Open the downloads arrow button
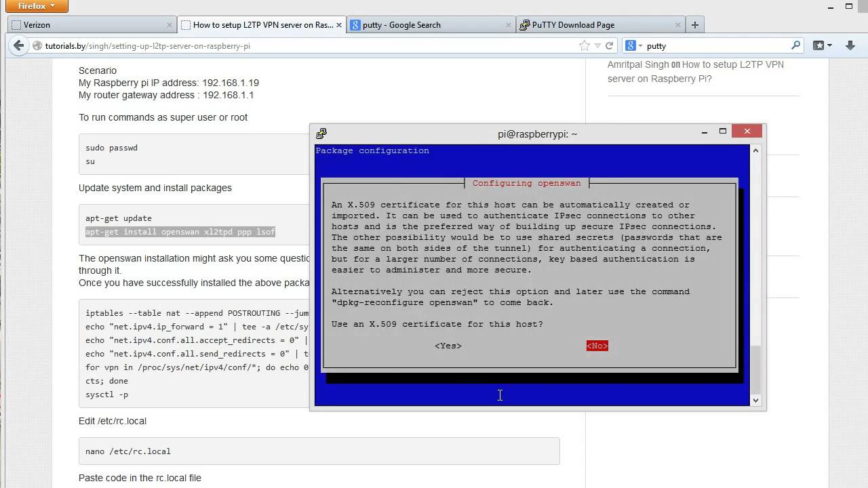868x488 pixels. [850, 45]
